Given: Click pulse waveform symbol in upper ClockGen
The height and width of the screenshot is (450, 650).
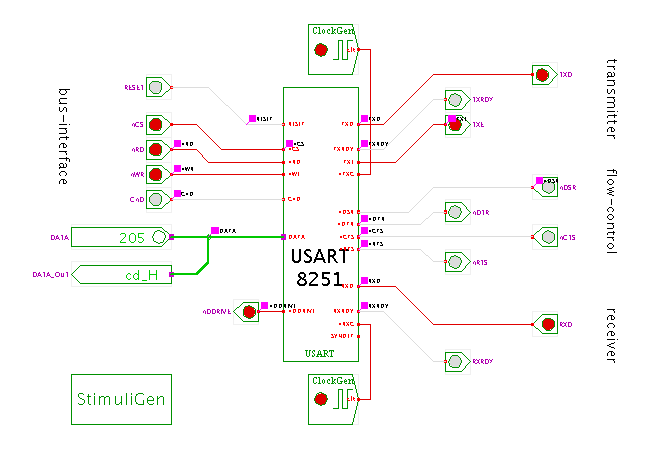Looking at the screenshot, I should pos(343,50).
